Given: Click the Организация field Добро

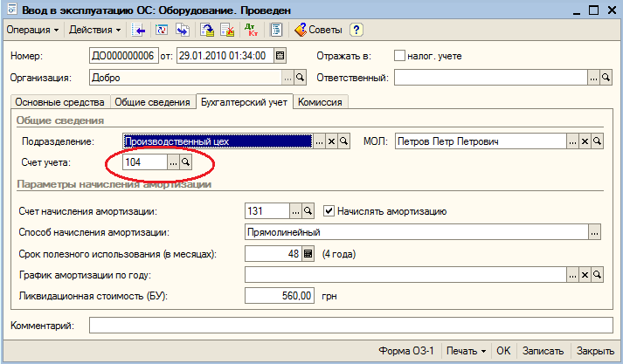Looking at the screenshot, I should tap(185, 78).
